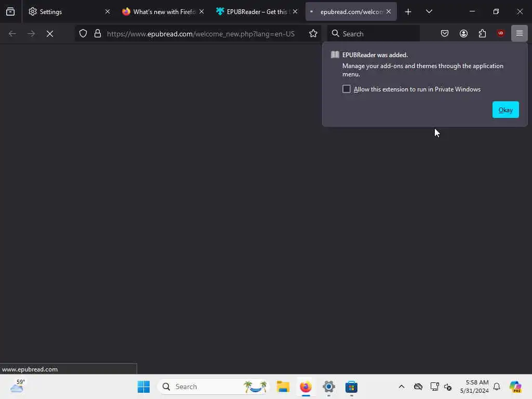Viewport: 532px width, 399px height.
Task: Click "EPUBReader was added." notification heading
Action: coord(375,55)
